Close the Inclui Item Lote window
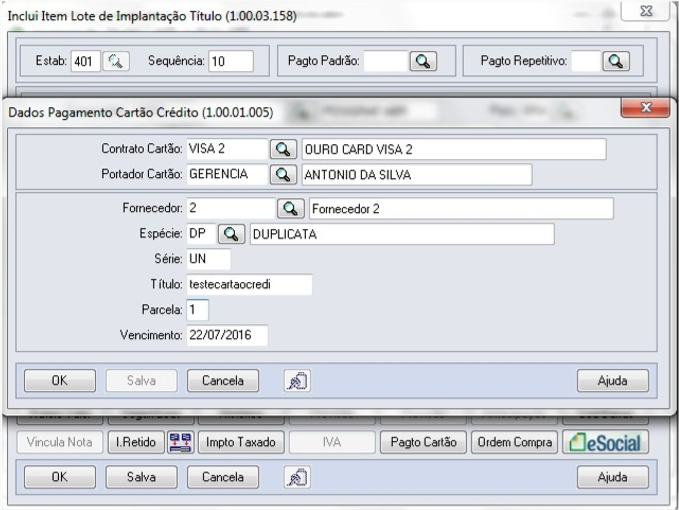Screen dimensions: 679x510 pos(645,11)
